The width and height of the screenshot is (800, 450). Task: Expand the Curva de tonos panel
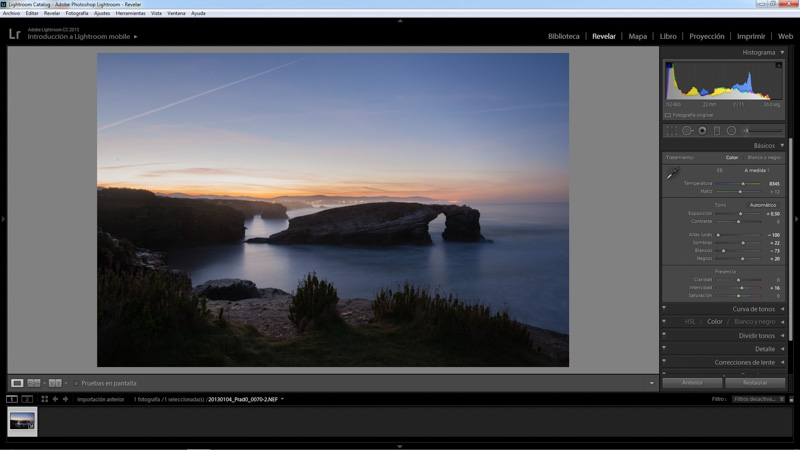point(782,309)
